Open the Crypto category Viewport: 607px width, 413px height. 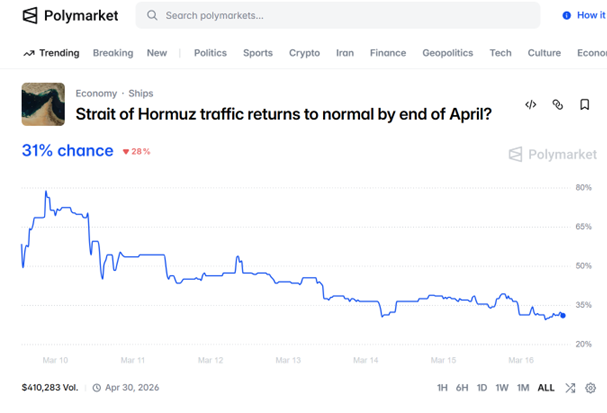tap(304, 53)
